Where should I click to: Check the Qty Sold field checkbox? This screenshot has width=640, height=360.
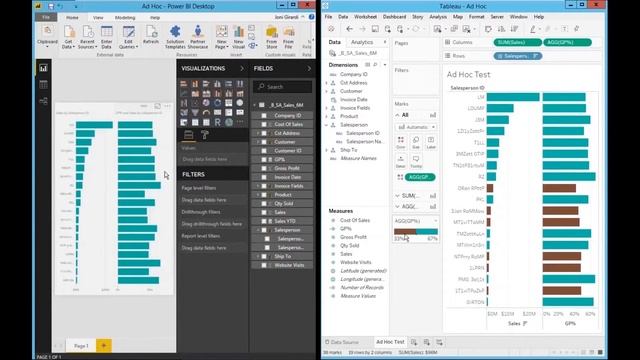(x=264, y=204)
